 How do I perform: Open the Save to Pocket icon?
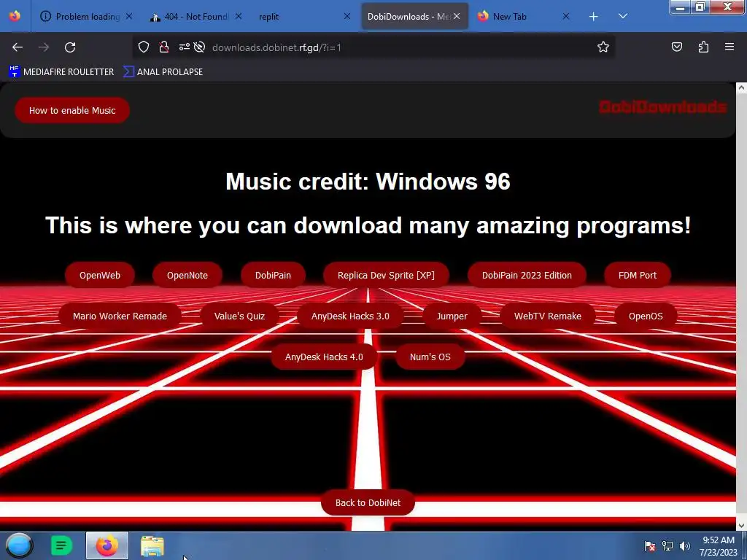click(676, 47)
